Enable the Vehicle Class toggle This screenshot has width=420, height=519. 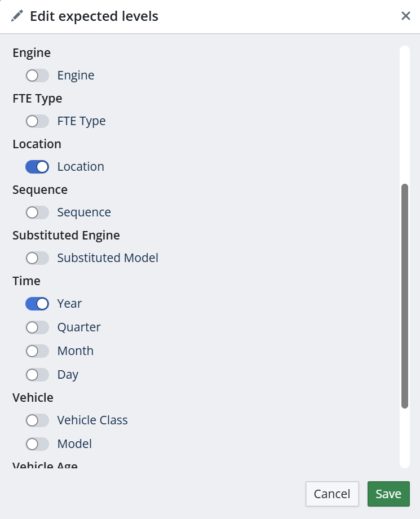37,420
